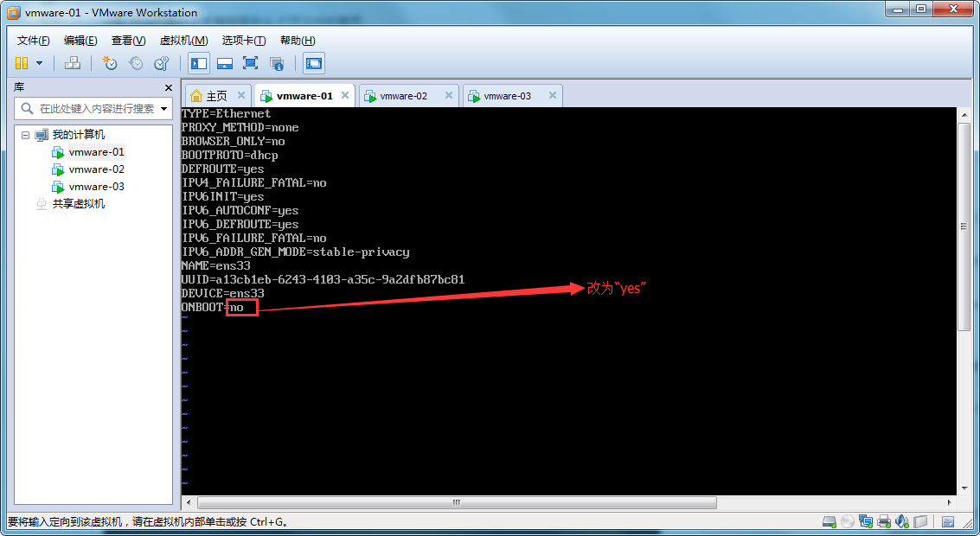Take a snapshot of this virtual machine
Viewport: 980px width, 536px height.
coord(110,63)
